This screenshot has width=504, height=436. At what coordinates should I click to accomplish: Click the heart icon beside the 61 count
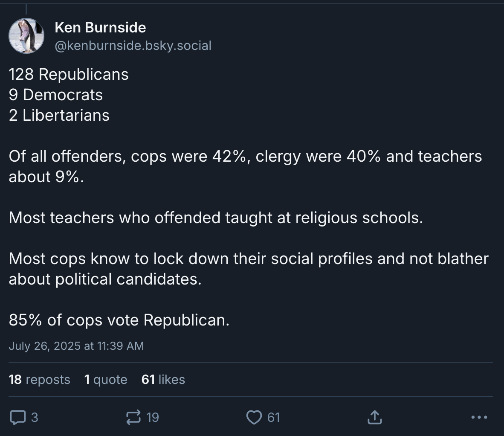(253, 417)
